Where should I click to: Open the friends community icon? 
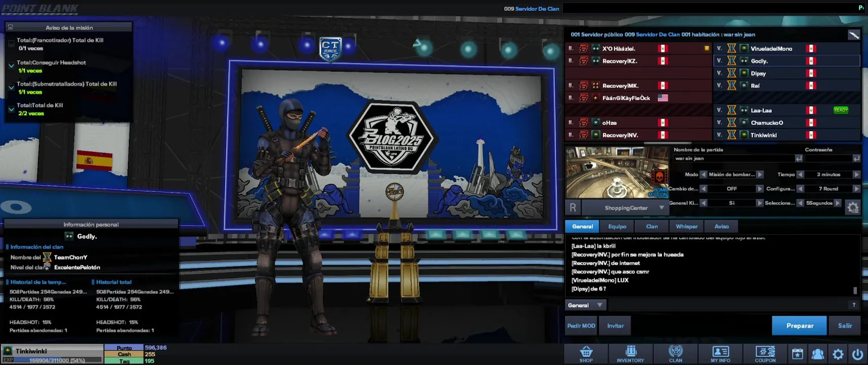pos(818,354)
